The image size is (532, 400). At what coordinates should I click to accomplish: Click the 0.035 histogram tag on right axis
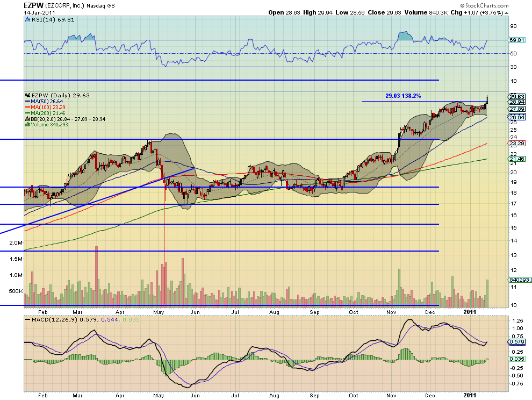[x=517, y=359]
